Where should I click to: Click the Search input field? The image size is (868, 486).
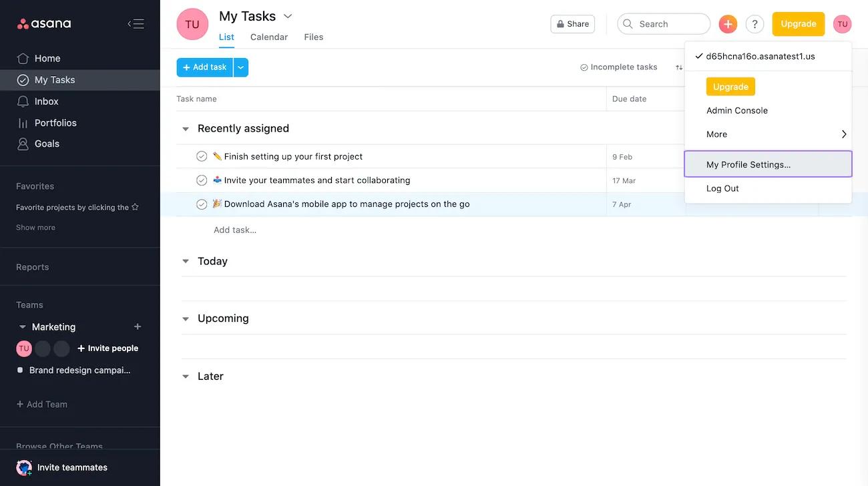(668, 24)
